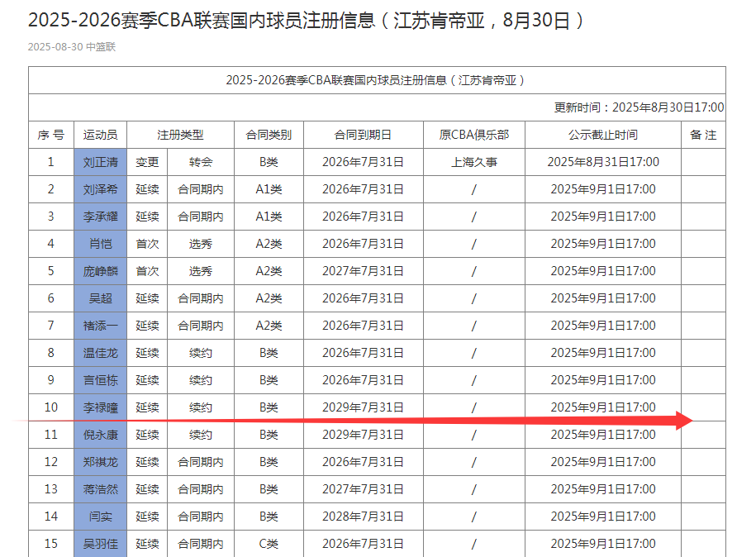Select player name 闫实
Screen dimensions: 756x557
100,517
